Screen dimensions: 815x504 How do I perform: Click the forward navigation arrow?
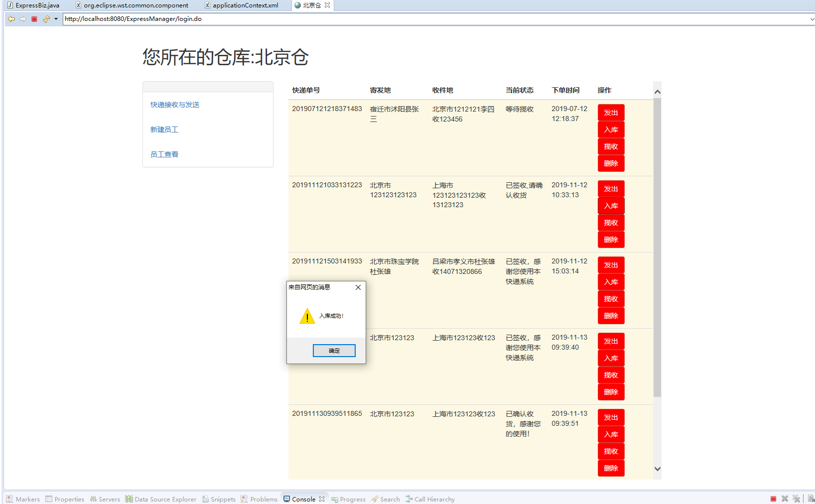[x=23, y=19]
